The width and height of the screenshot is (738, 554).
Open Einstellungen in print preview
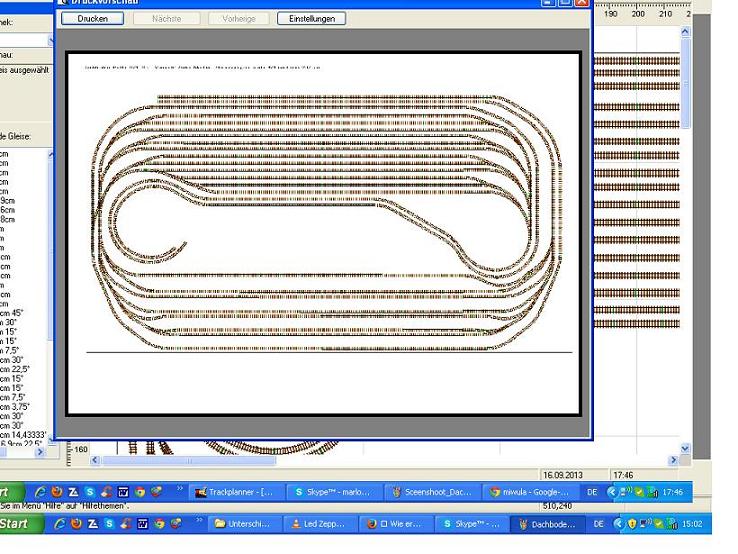[311, 18]
